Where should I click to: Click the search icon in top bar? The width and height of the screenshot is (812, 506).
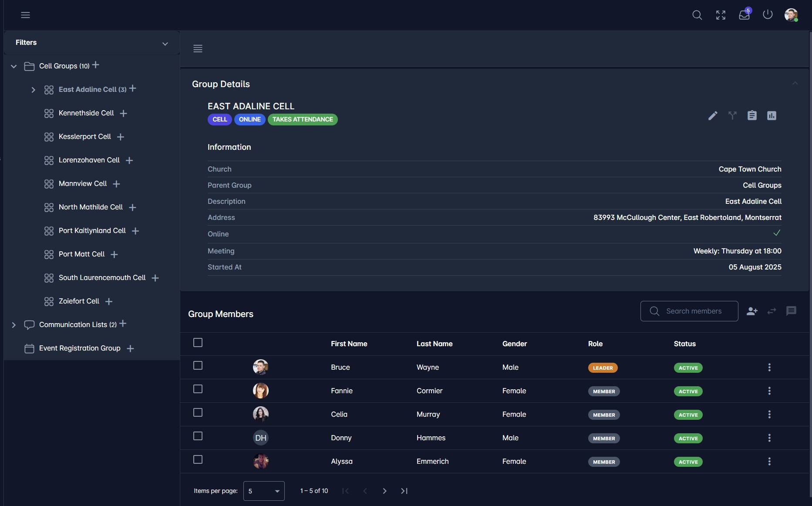click(x=697, y=15)
